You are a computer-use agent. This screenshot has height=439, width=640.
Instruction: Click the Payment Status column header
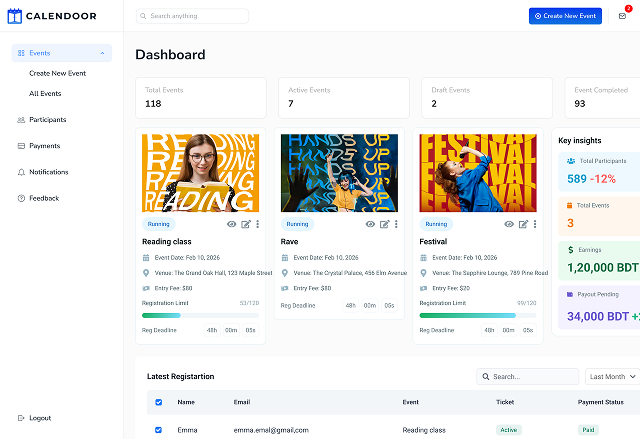[600, 402]
